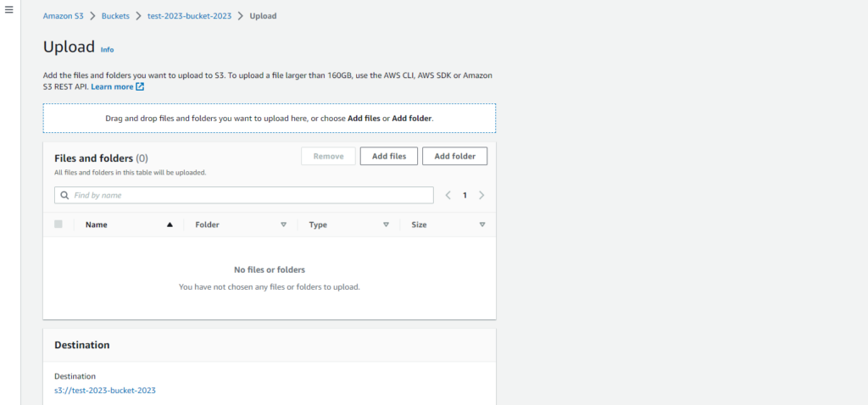The width and height of the screenshot is (868, 405).
Task: Open test-2023-bucket-2023 breadcrumb link
Action: click(189, 16)
